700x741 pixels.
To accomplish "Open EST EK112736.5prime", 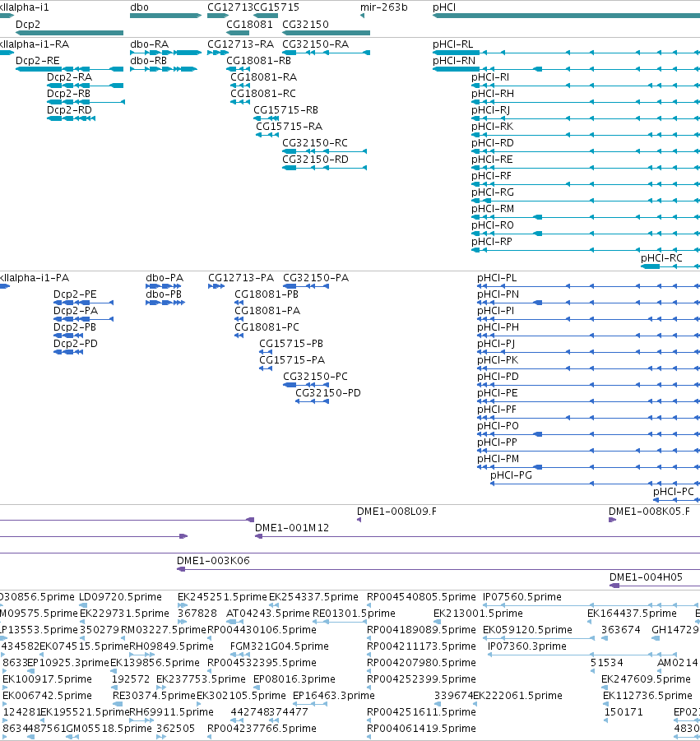I will point(647,696).
